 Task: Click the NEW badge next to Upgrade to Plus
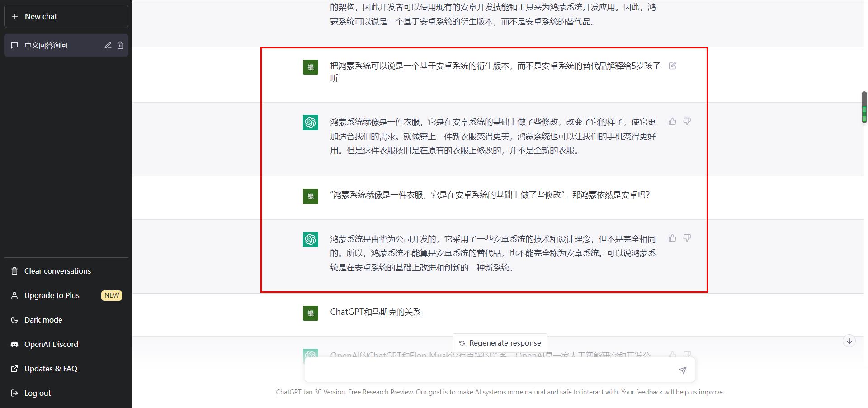point(111,295)
